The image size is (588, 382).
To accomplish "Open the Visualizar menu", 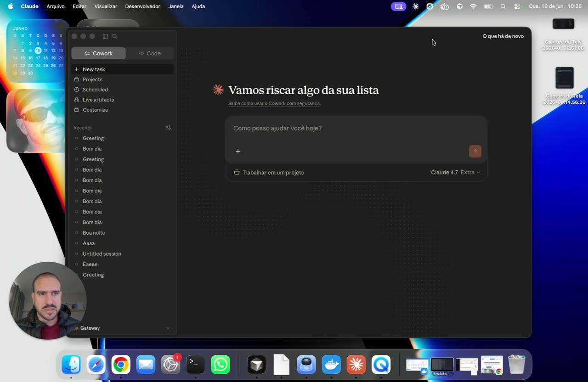I will pyautogui.click(x=106, y=6).
